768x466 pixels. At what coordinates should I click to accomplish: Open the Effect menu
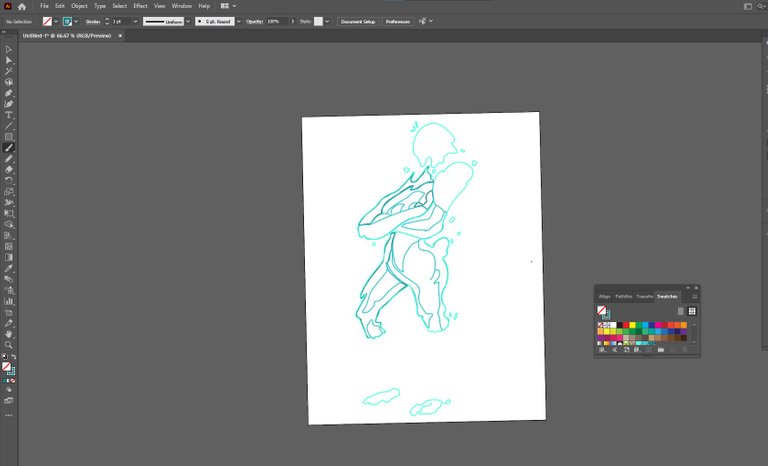tap(140, 6)
